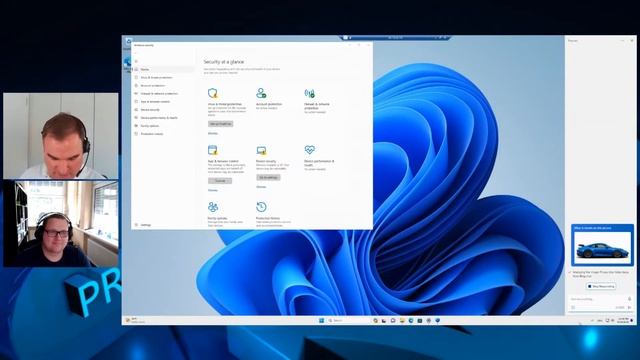Viewport: 640px width, 360px height.
Task: Dismiss the App & browser control warning
Action: (x=213, y=190)
